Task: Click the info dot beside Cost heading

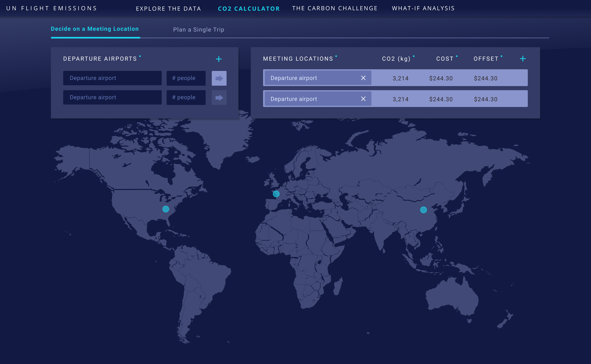Action: point(457,56)
